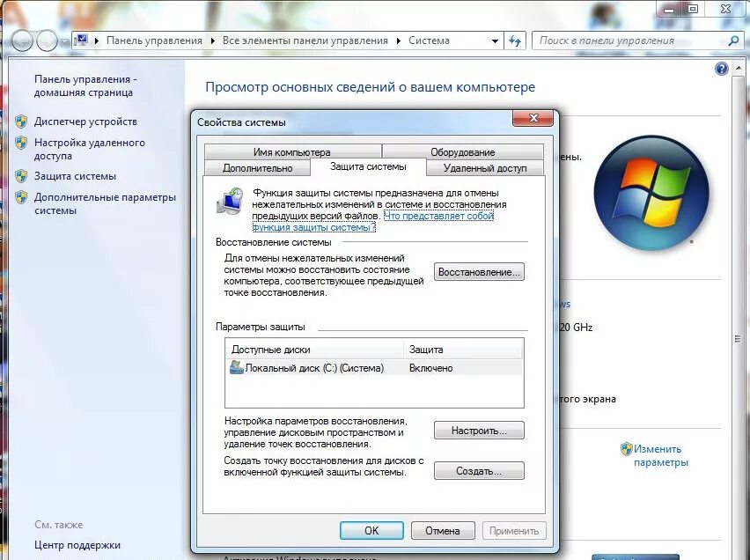Screen dimensions: 750x560
Task: Open Дополнительные параметры системы link
Action: pos(105,203)
